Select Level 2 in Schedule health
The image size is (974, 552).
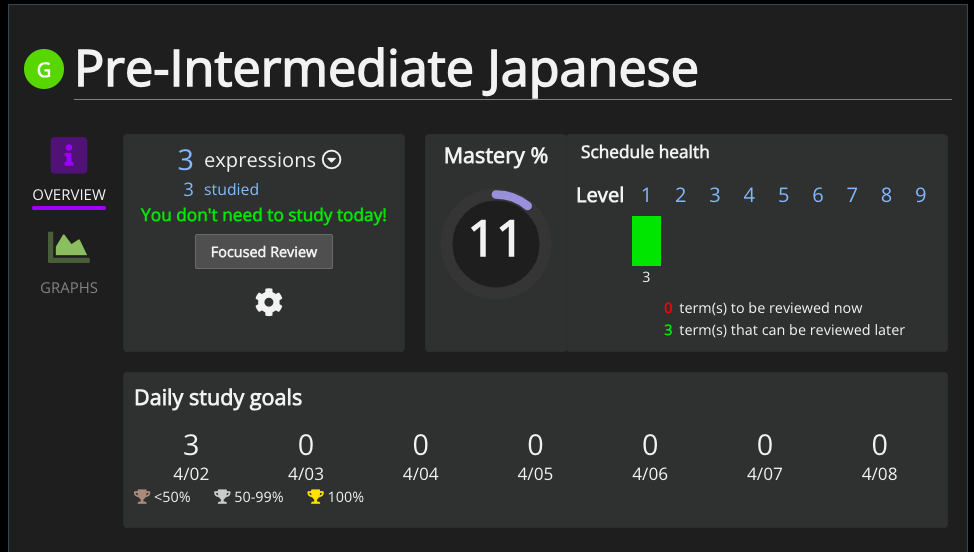tap(680, 195)
